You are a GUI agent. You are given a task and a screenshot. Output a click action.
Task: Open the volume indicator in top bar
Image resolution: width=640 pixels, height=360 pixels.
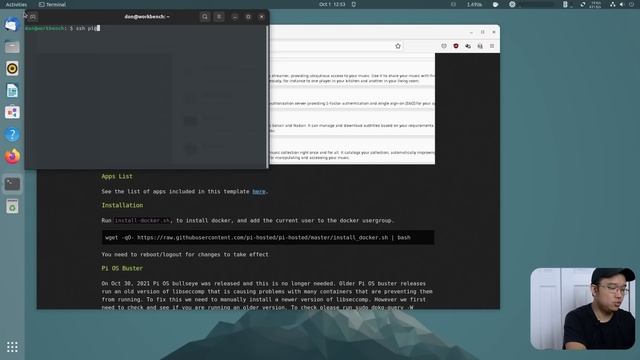coord(622,4)
